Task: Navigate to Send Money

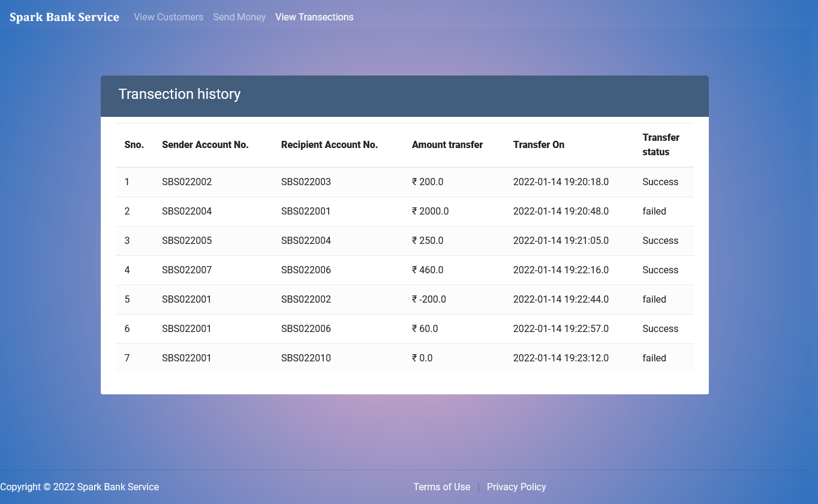Action: coord(239,17)
